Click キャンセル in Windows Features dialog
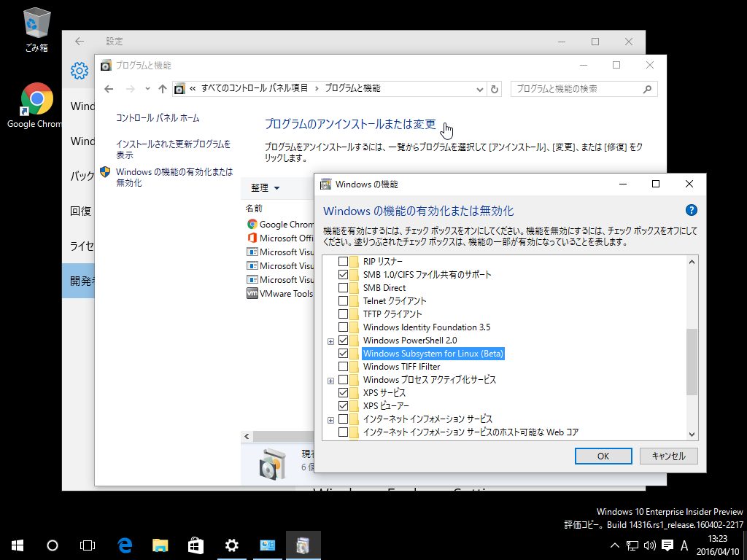This screenshot has width=747, height=560. 668,456
